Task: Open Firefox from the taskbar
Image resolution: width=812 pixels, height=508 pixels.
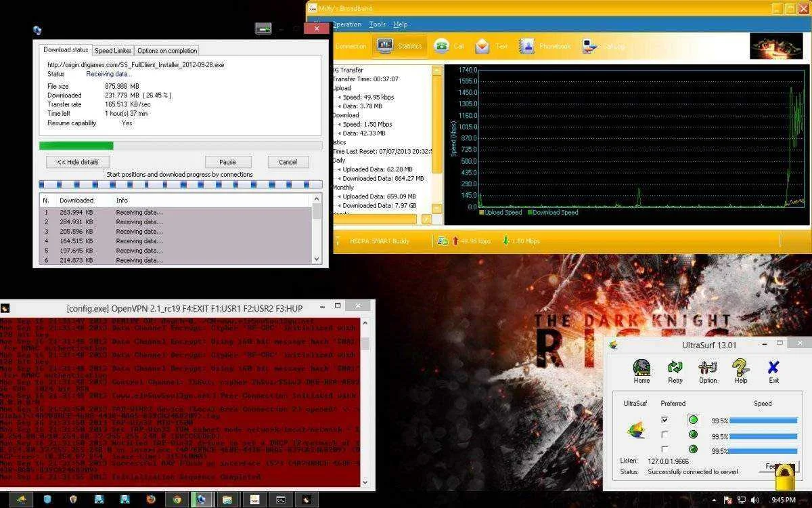Action: tap(151, 499)
